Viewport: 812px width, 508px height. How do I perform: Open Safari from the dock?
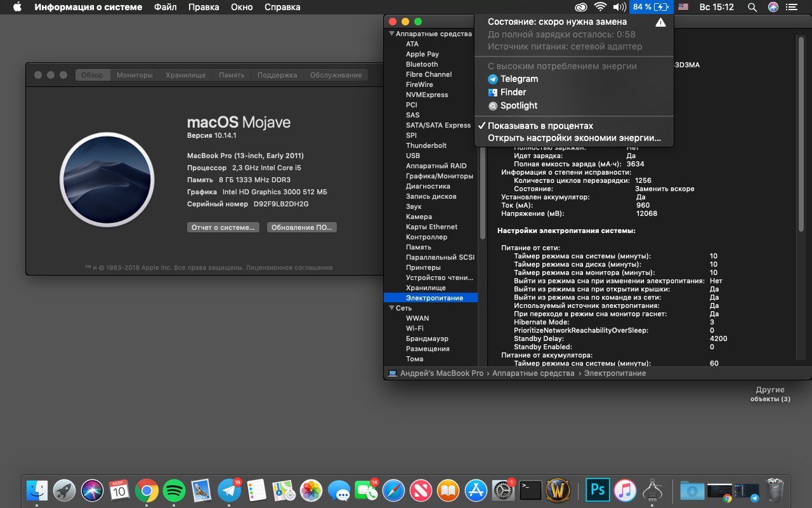pos(393,490)
